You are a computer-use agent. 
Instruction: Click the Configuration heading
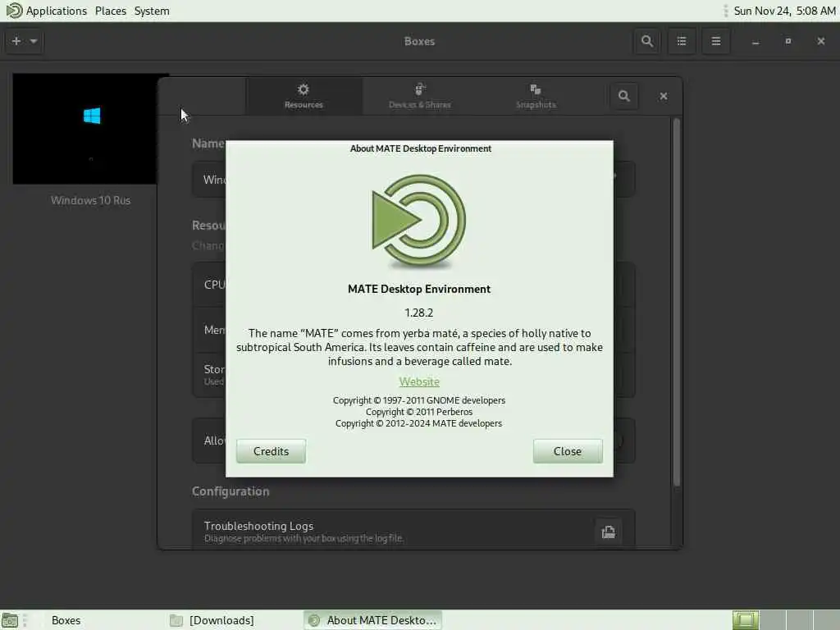(231, 491)
